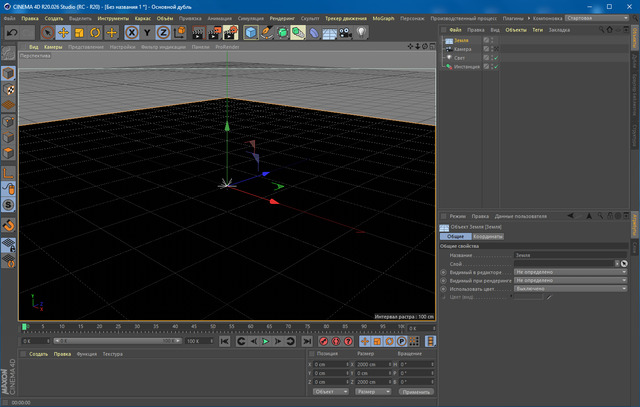Open the Cube primitive object icon
640x407 pixels.
tap(249, 33)
